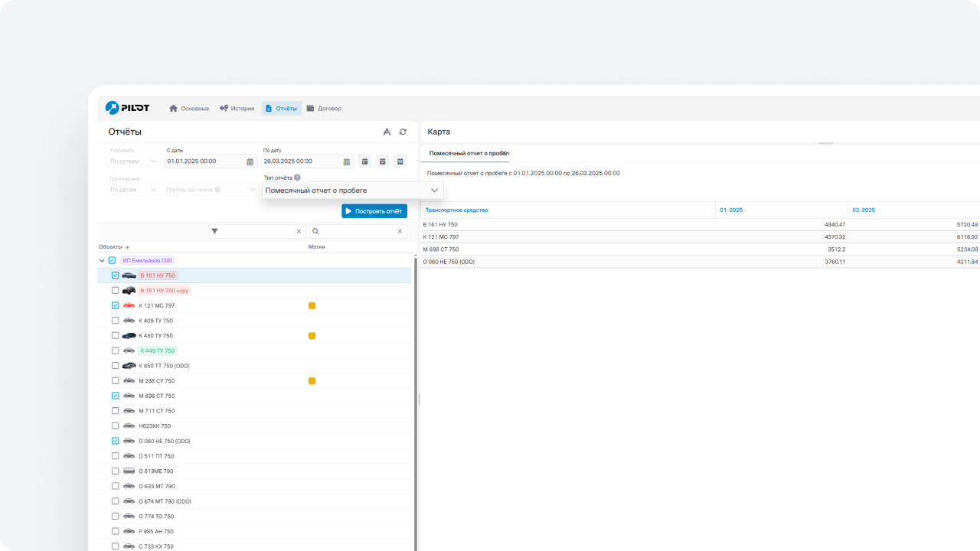Collapse the ИП Емельянов group

(103, 260)
